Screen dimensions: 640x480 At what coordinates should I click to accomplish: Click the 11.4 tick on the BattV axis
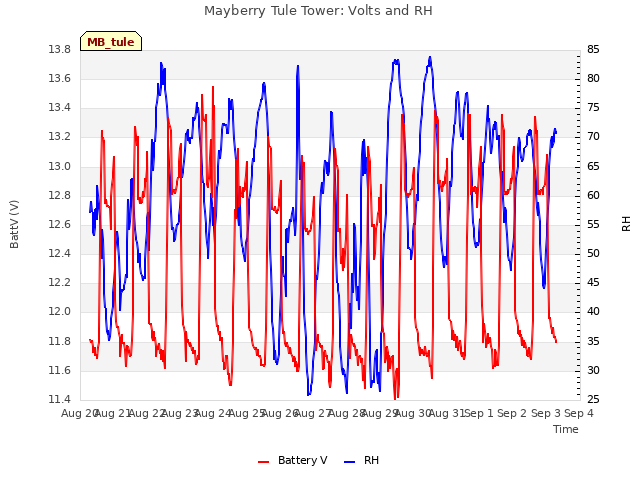60,399
